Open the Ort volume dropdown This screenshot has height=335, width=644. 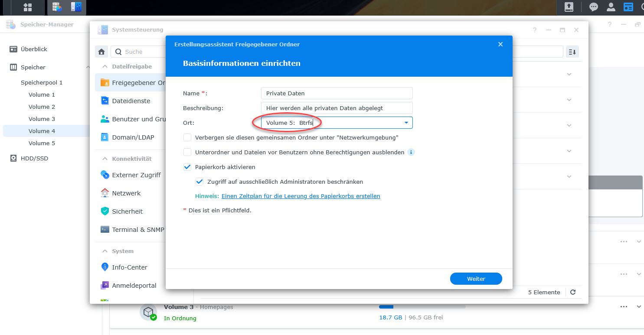click(406, 123)
